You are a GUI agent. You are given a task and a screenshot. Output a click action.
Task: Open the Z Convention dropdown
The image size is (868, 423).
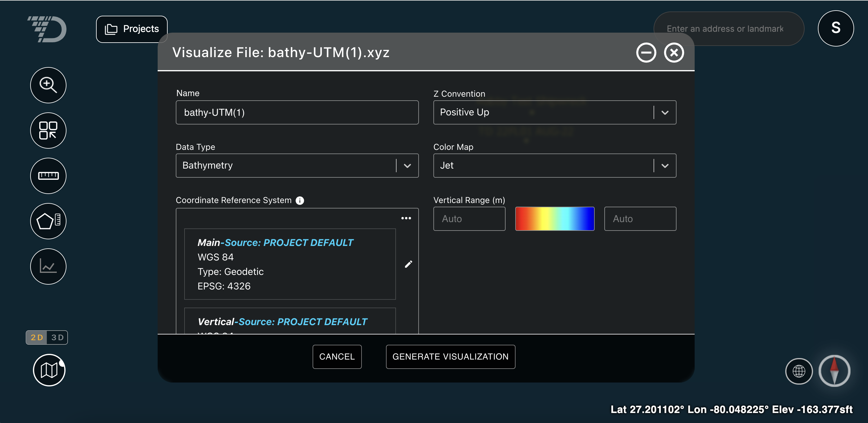pos(555,112)
